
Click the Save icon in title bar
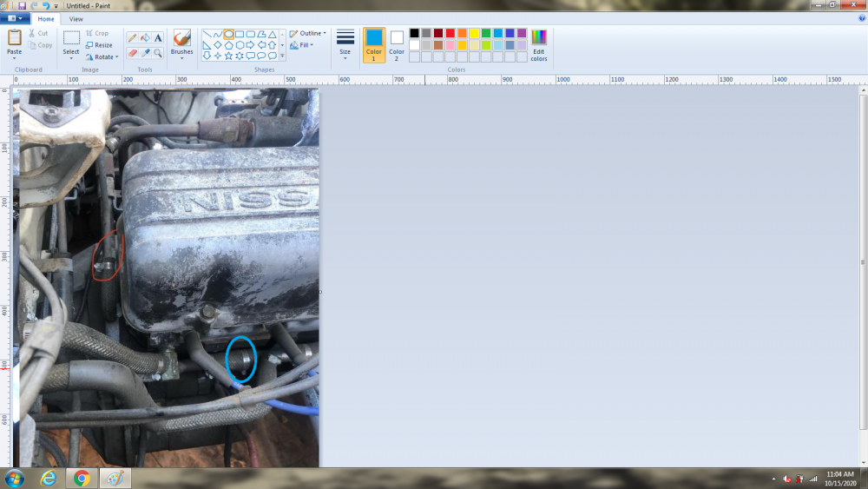coord(23,5)
